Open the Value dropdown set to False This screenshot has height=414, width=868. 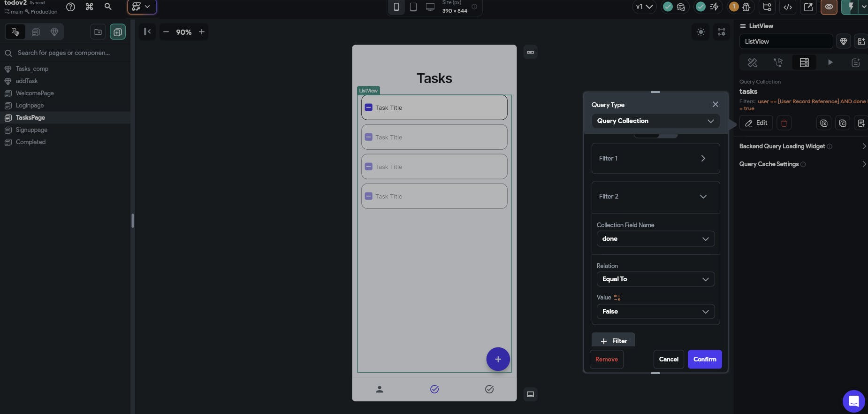point(655,312)
